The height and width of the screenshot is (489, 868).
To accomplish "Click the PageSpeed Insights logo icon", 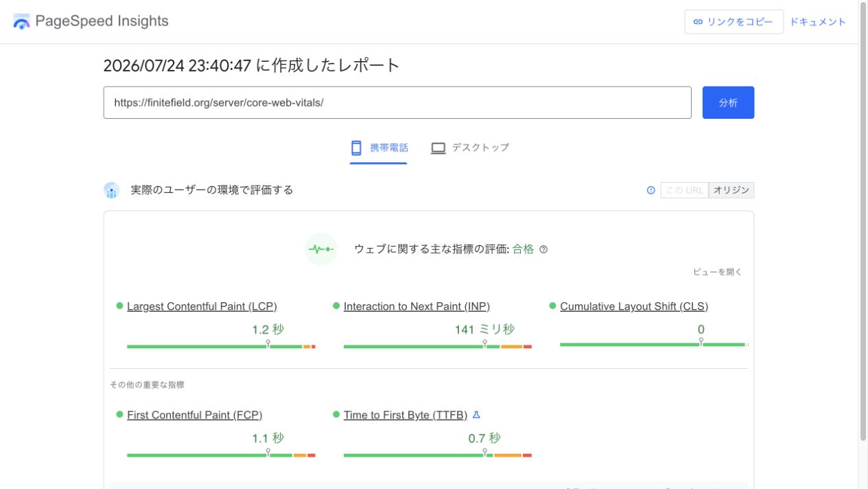I will pyautogui.click(x=21, y=22).
